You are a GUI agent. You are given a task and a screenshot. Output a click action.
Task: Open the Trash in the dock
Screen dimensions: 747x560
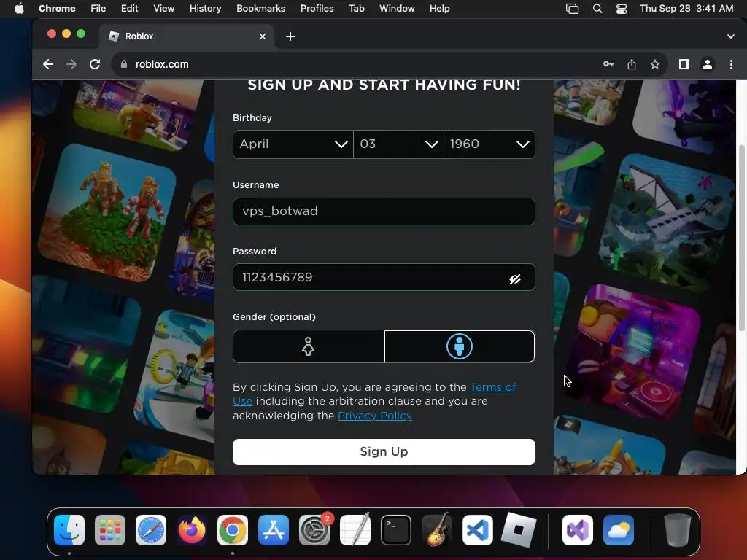[x=678, y=530]
